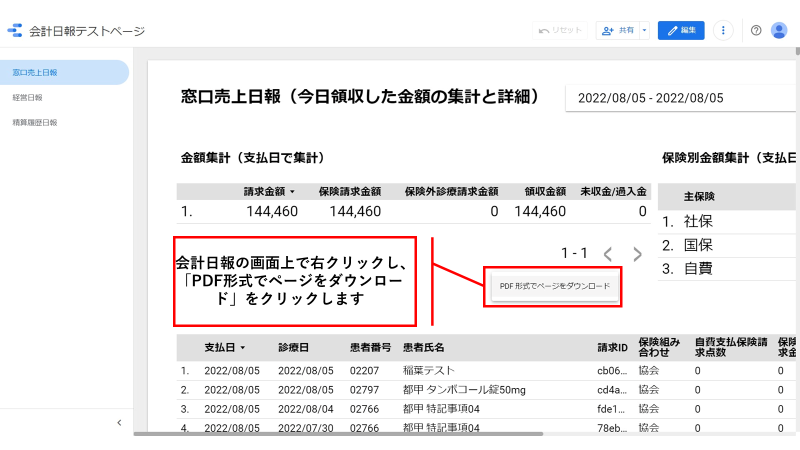Click patient name 稲葉テスト in table
The height and width of the screenshot is (450, 800).
click(x=428, y=371)
